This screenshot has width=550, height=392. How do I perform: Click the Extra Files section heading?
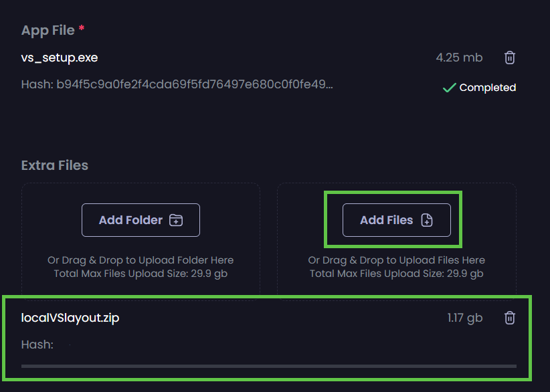coord(55,165)
